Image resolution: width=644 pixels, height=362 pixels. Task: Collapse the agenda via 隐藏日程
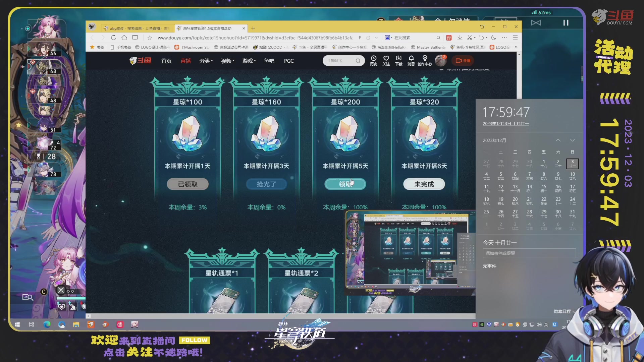pos(564,311)
